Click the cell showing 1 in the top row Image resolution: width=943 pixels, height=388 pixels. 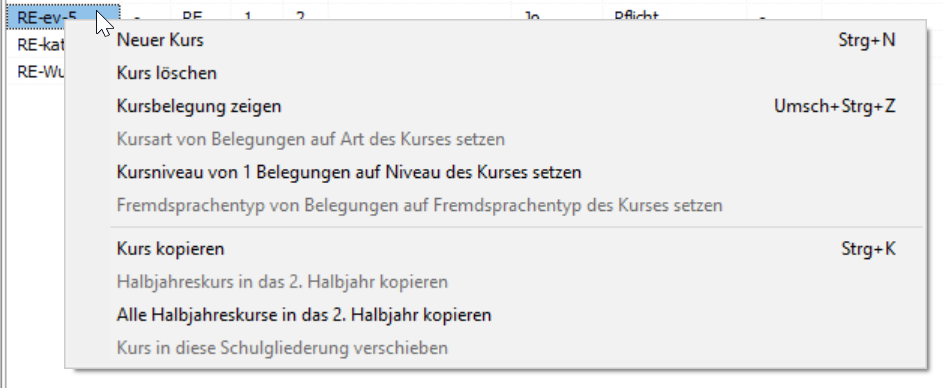tap(247, 15)
